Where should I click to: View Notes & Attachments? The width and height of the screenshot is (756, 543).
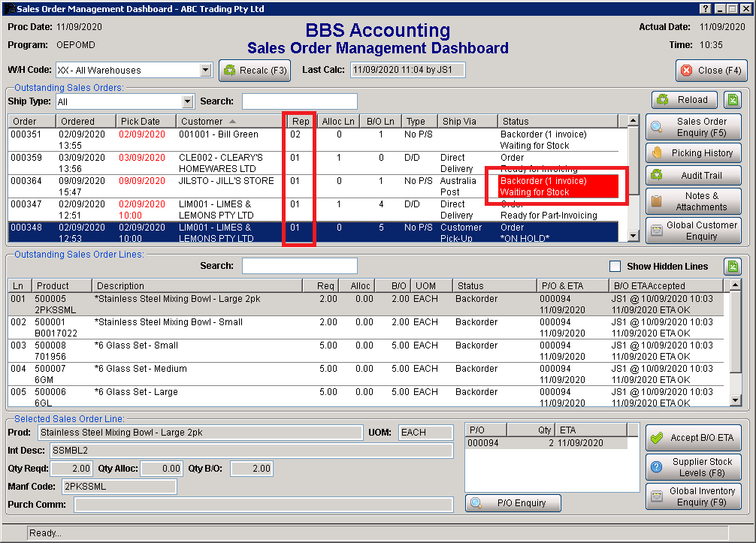(693, 201)
